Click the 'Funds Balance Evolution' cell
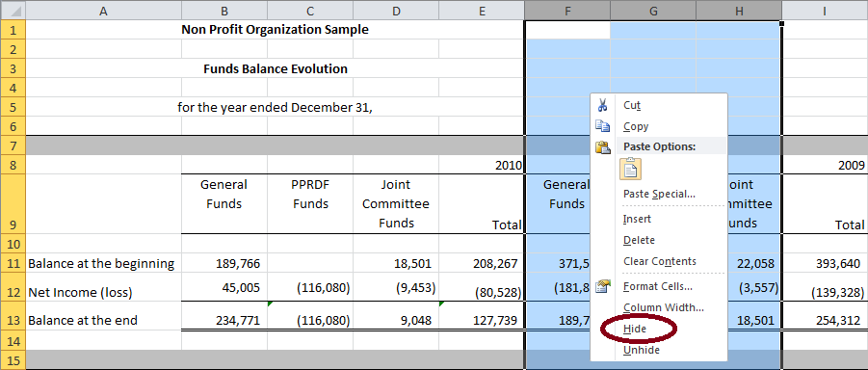Screen dimensions: 868x370 pyautogui.click(x=276, y=68)
